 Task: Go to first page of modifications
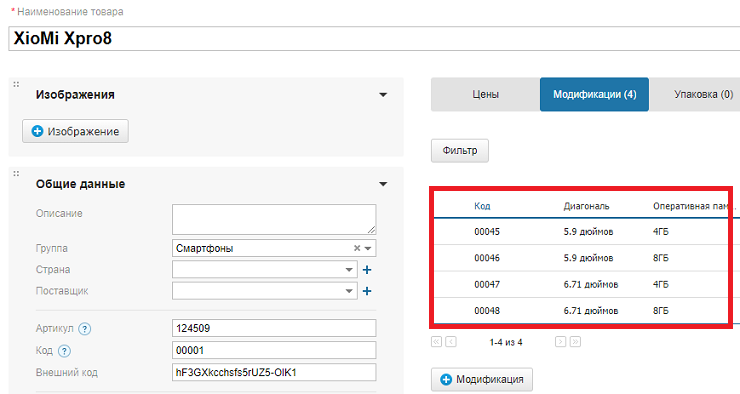[437, 342]
